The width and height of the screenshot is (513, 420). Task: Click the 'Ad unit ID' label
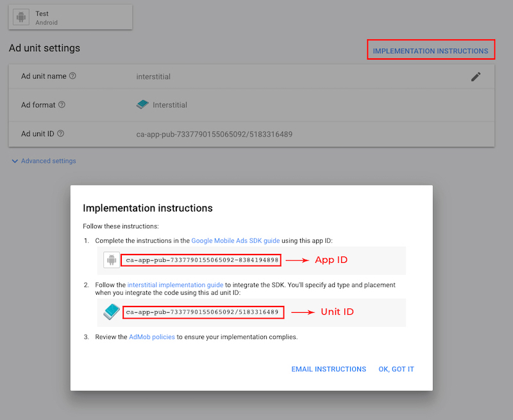click(x=38, y=134)
